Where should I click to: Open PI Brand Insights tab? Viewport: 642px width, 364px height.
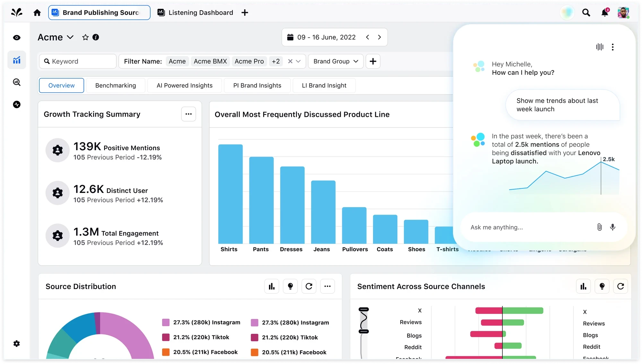[x=257, y=85]
